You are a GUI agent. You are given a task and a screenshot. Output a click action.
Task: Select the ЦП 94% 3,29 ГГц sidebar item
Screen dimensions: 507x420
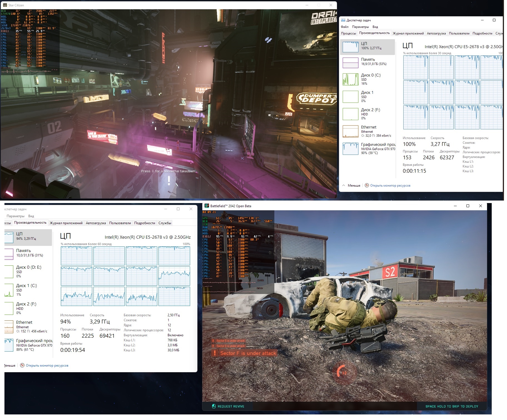[28, 237]
